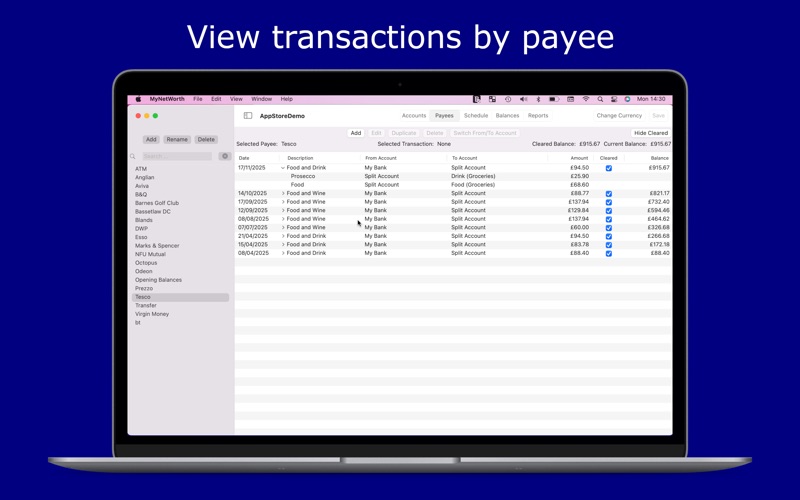Toggle Cleared checkbox on 08/08/2025 row
This screenshot has height=500, width=800.
coord(609,219)
